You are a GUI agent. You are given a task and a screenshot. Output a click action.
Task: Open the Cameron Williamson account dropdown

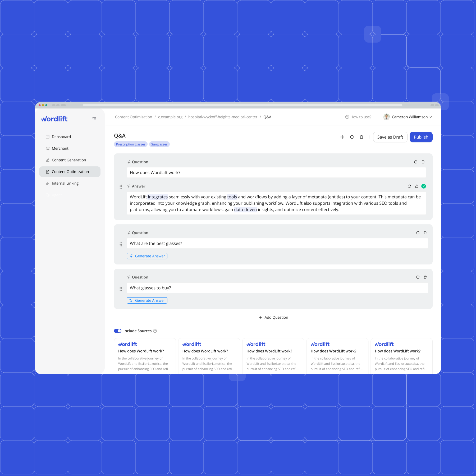click(408, 117)
